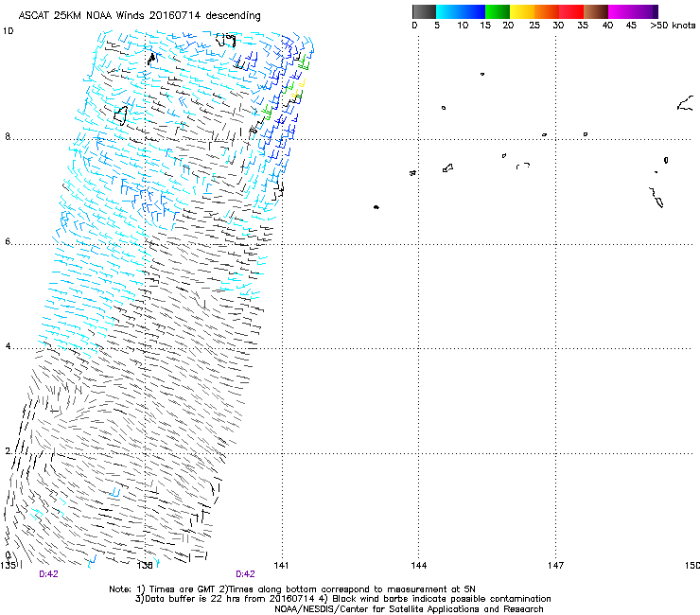Click longitude axis label '135'
Screen dimensions: 700x615
(8, 566)
